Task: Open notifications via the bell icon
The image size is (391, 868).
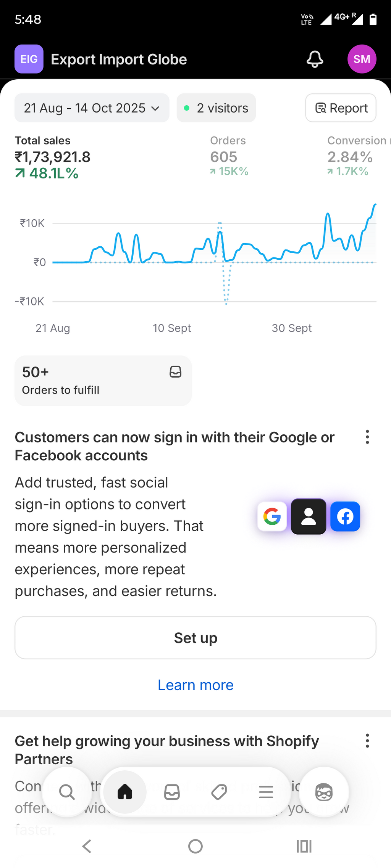Action: [x=314, y=59]
